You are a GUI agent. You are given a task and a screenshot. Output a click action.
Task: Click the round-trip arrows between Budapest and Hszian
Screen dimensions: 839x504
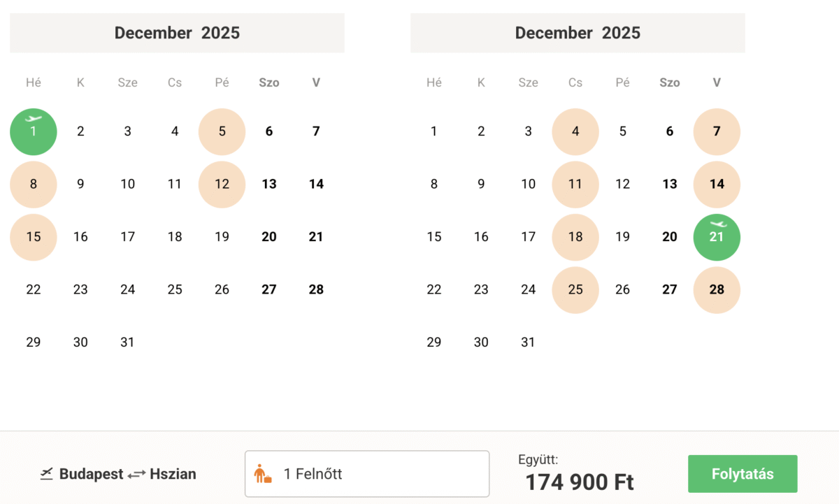point(136,474)
